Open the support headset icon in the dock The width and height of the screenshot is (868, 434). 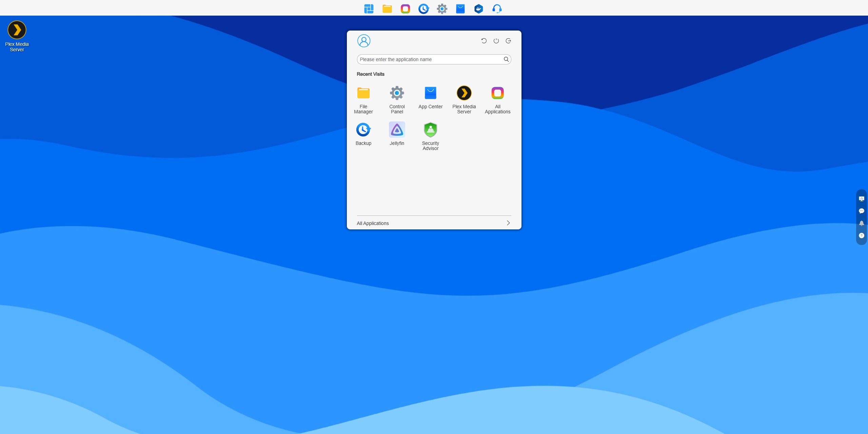click(497, 8)
